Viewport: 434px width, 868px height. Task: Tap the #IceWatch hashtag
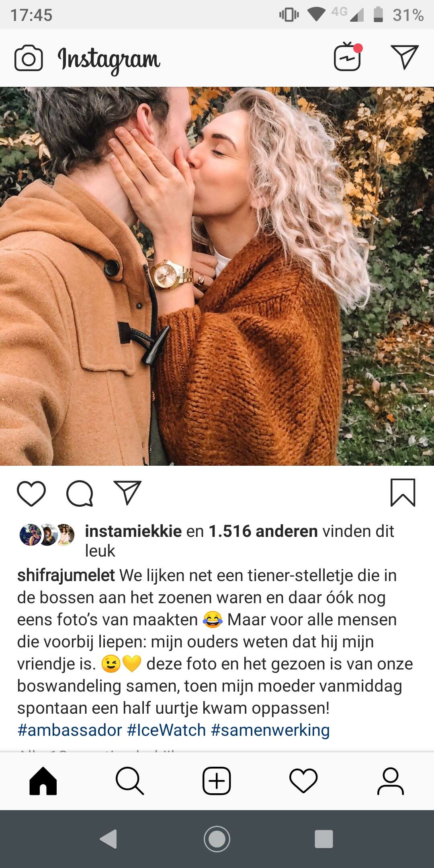166,730
